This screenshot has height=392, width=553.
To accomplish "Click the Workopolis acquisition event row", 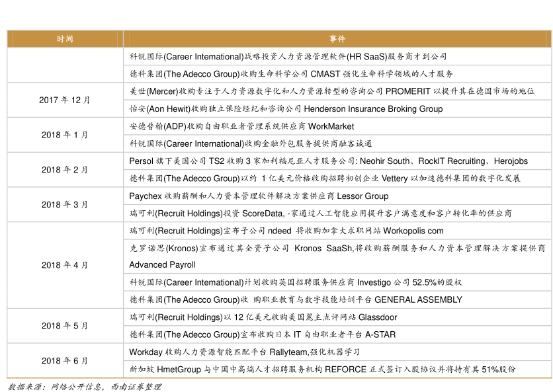I will pos(286,231).
